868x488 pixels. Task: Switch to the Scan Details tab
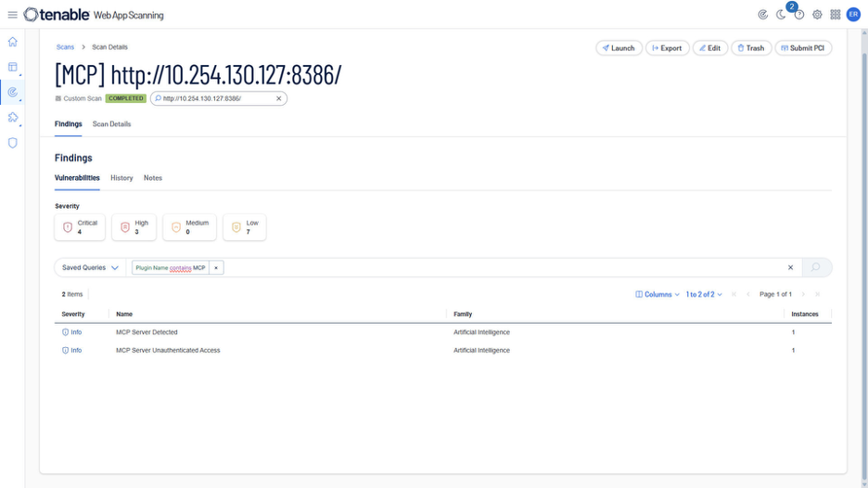[112, 124]
